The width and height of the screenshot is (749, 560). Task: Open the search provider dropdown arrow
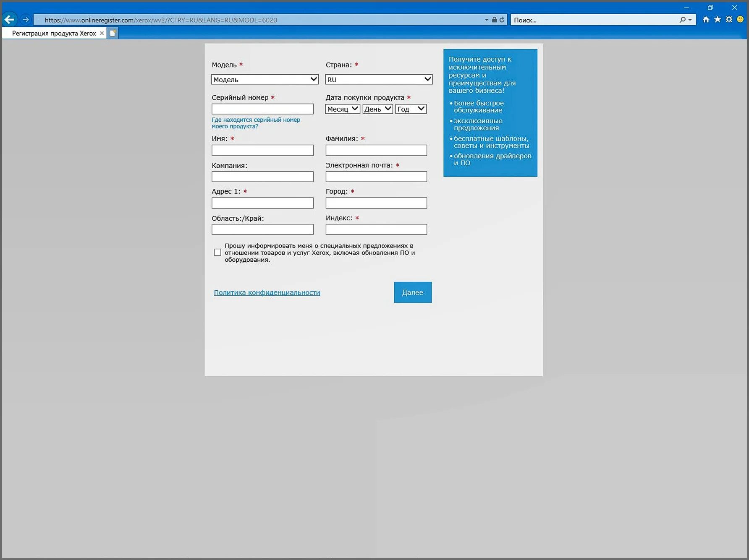(690, 20)
